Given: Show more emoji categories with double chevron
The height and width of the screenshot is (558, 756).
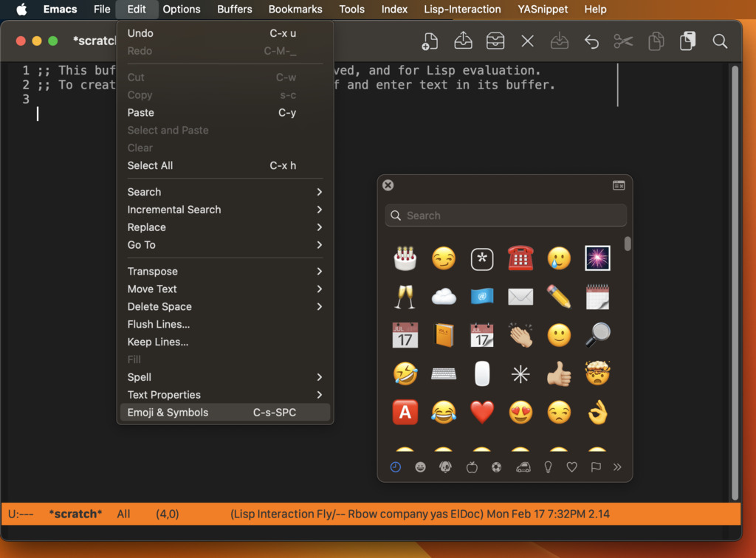Looking at the screenshot, I should click(x=617, y=467).
